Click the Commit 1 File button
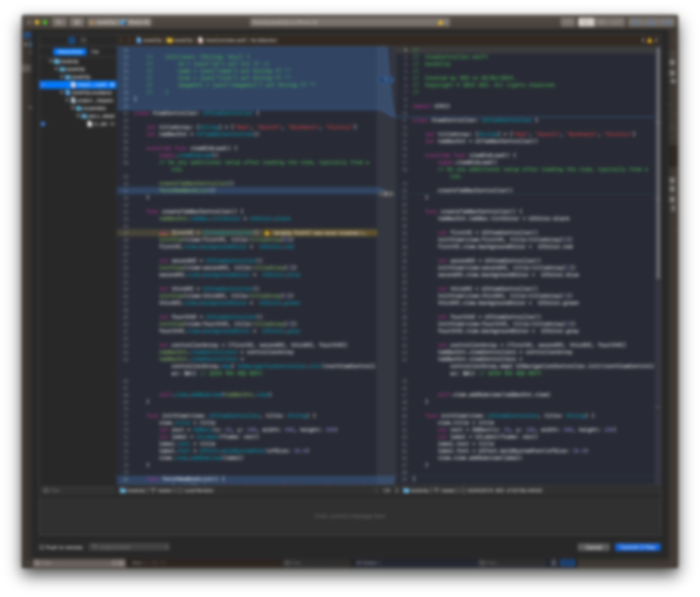 coord(637,547)
